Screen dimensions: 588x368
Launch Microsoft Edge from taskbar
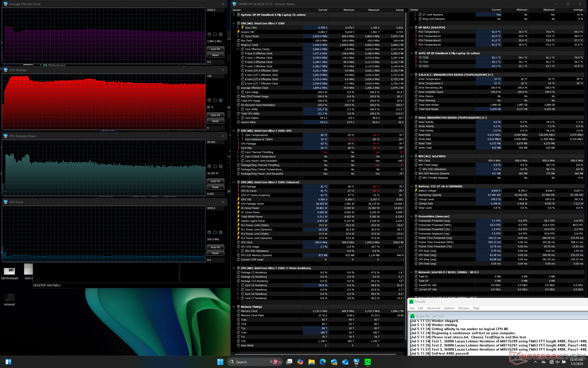(323, 362)
